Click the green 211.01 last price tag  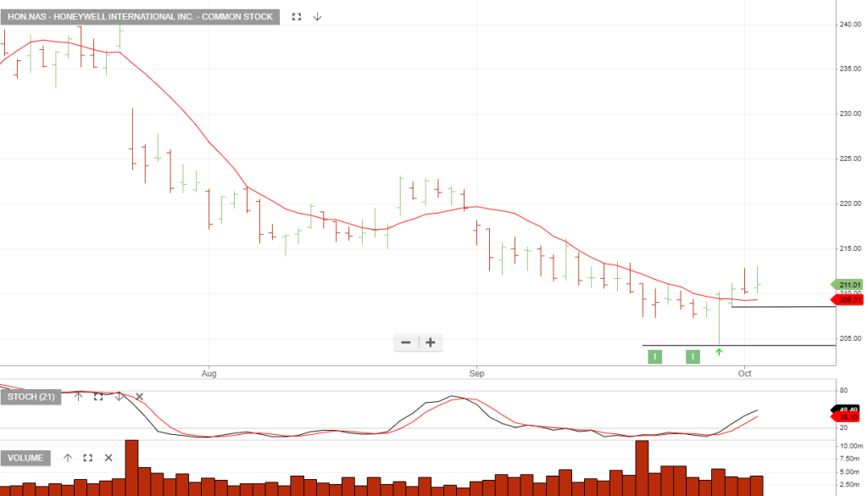848,284
